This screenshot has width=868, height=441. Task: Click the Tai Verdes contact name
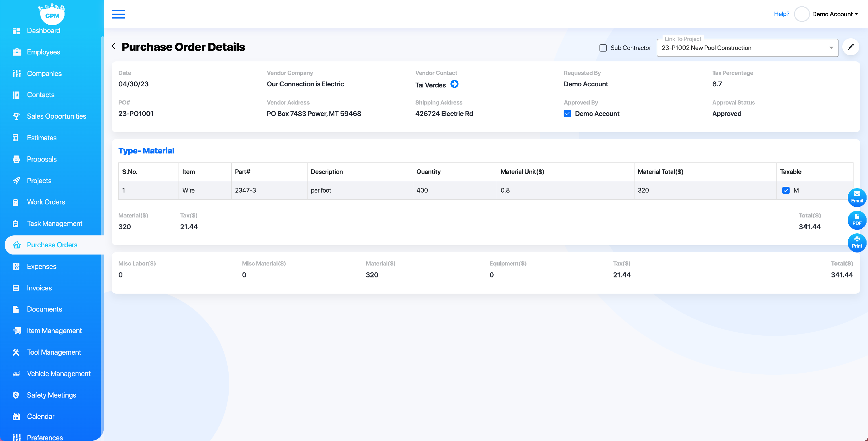click(430, 85)
